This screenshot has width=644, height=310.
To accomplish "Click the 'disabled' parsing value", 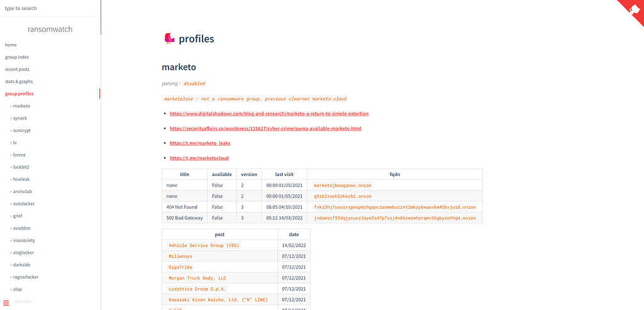I will (194, 84).
